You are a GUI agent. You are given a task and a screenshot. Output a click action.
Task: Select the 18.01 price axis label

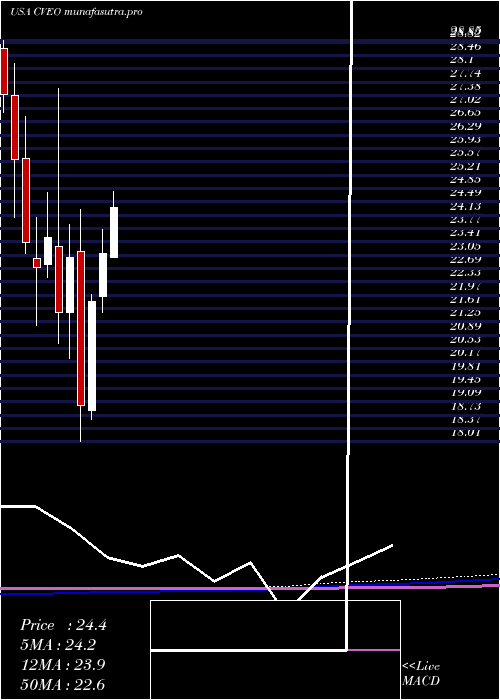(x=465, y=433)
